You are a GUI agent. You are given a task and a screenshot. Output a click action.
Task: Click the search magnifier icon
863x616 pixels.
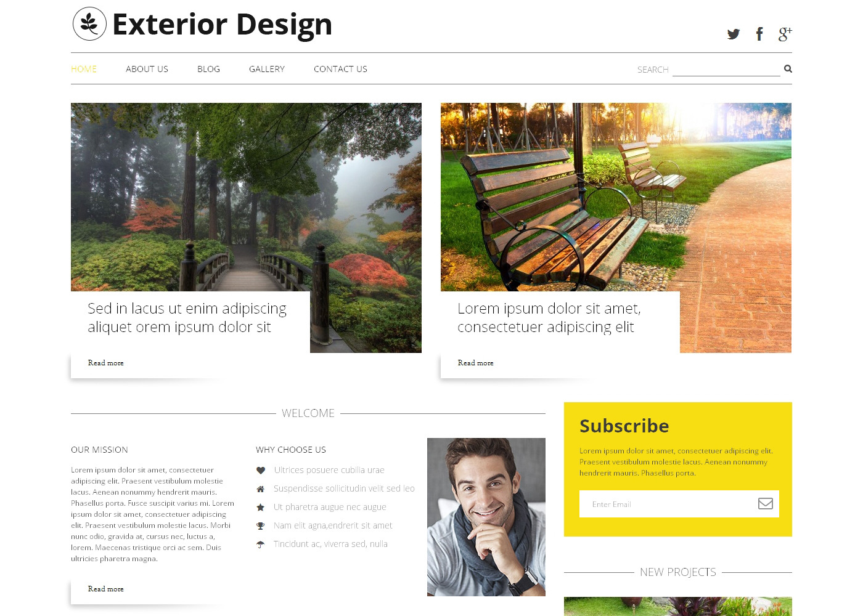click(x=788, y=68)
